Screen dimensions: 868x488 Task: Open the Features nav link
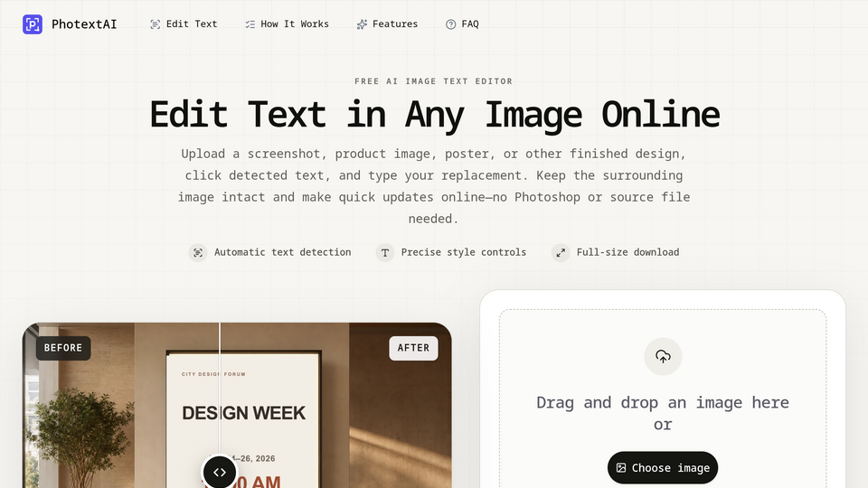click(387, 24)
